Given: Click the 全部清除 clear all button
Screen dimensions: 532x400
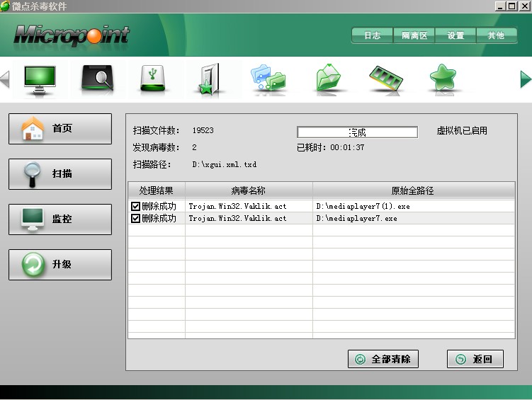Looking at the screenshot, I should pos(383,359).
